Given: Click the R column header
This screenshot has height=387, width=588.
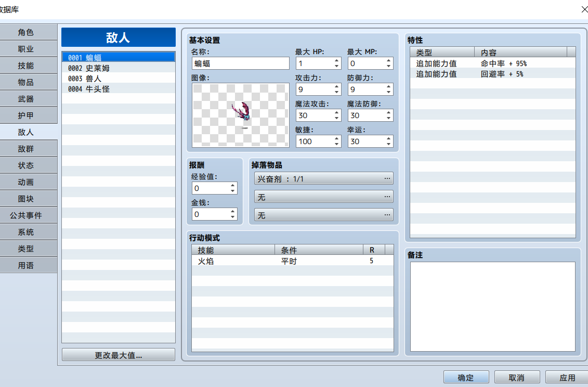Looking at the screenshot, I should 374,250.
